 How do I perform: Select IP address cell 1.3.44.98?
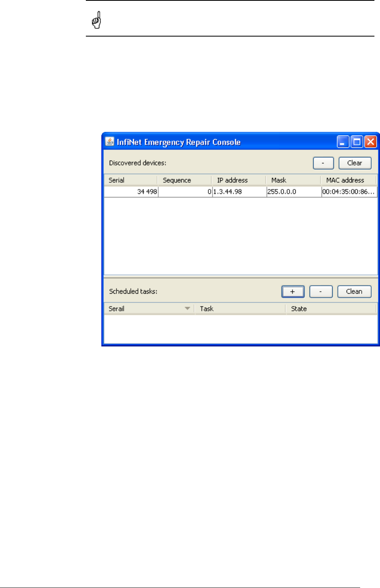point(240,192)
